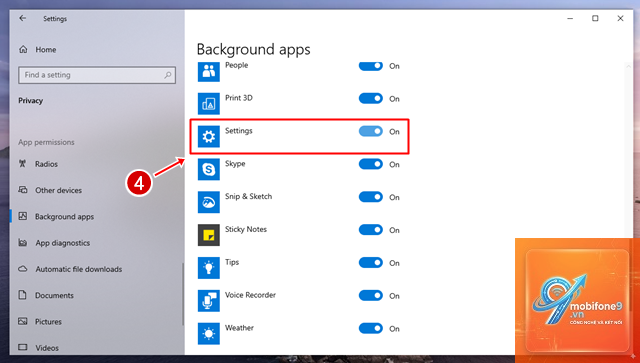Click the Skype app icon

209,169
